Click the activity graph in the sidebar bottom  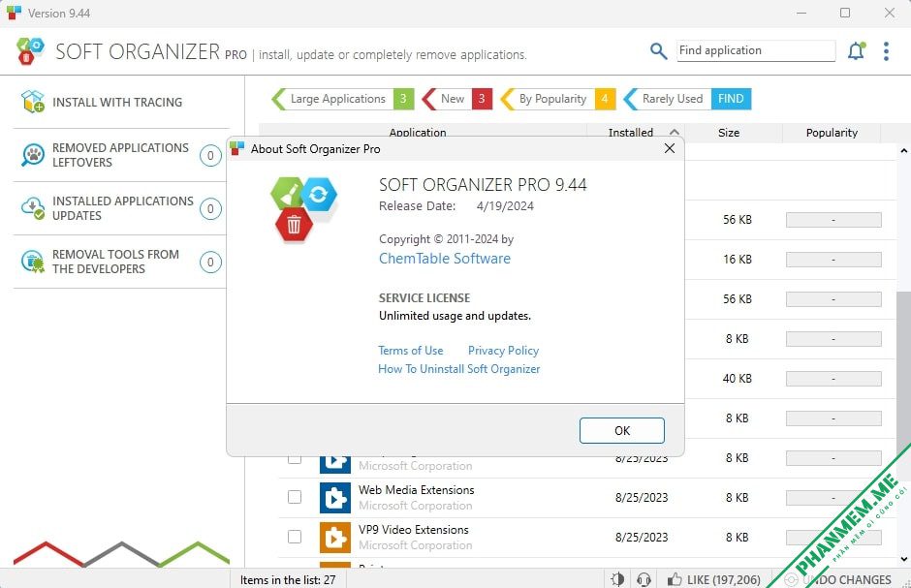pyautogui.click(x=121, y=554)
